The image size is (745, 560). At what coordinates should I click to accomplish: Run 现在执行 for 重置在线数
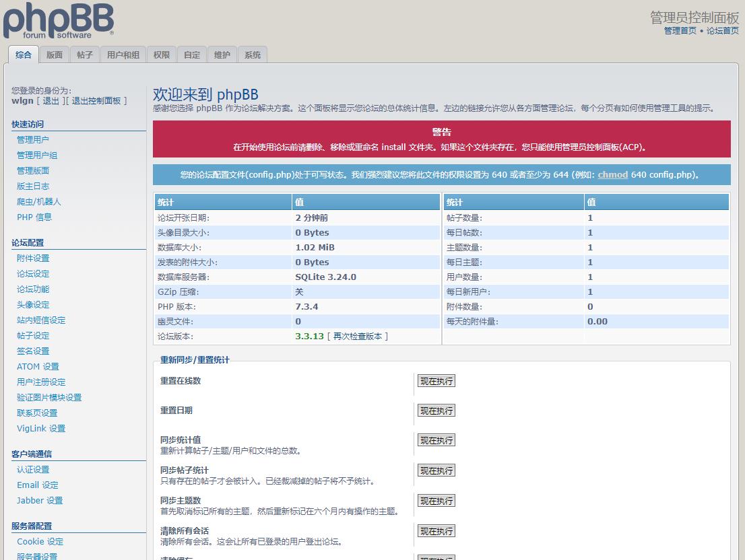pos(436,381)
